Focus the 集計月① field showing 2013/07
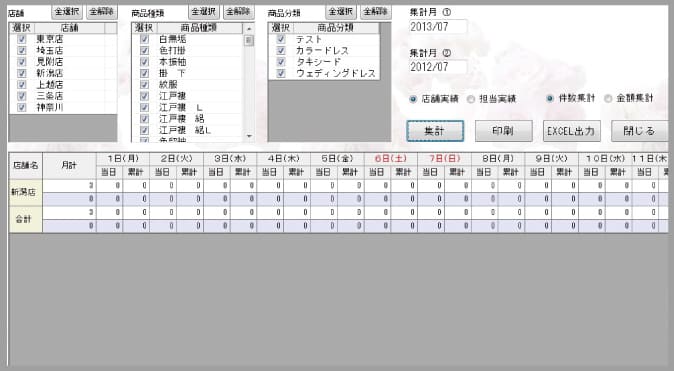Screen dimensions: 674x371 438,27
